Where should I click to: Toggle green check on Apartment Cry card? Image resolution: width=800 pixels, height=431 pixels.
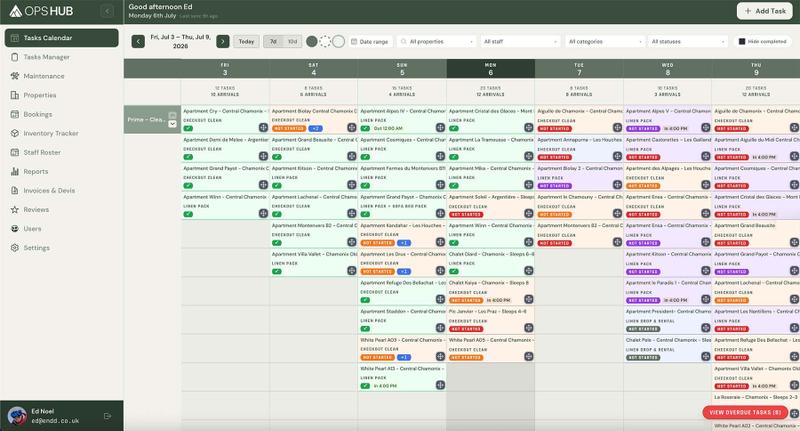(x=188, y=129)
